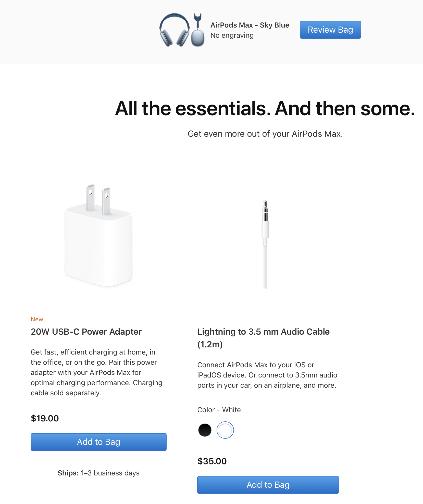This screenshot has width=423, height=504.
Task: Open the Lightning audio cable product image
Action: pyautogui.click(x=265, y=244)
